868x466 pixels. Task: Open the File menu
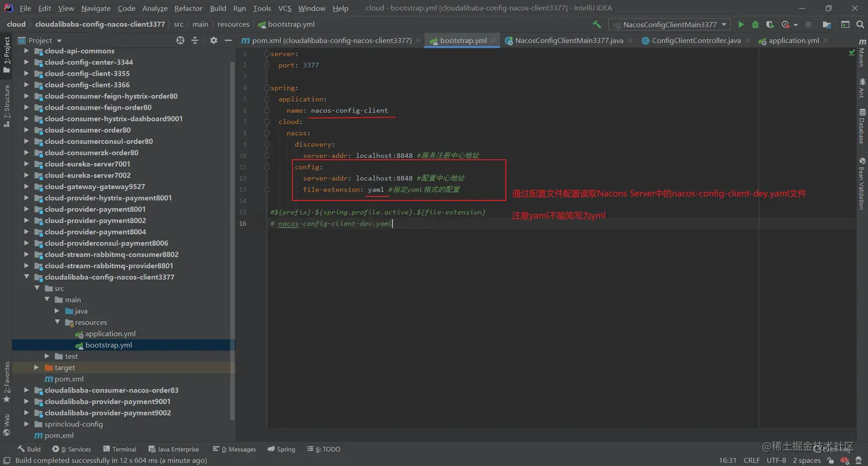point(25,8)
